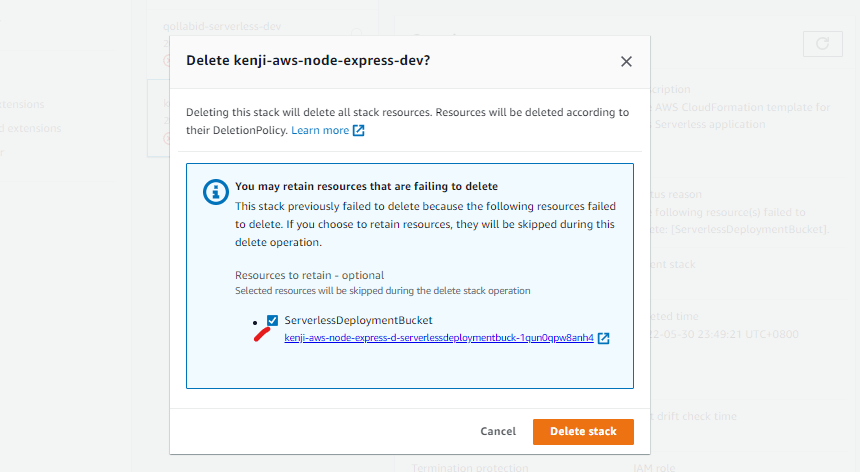Image resolution: width=860 pixels, height=472 pixels.
Task: Open the Learn more DeletionPolicy link
Action: coord(320,130)
